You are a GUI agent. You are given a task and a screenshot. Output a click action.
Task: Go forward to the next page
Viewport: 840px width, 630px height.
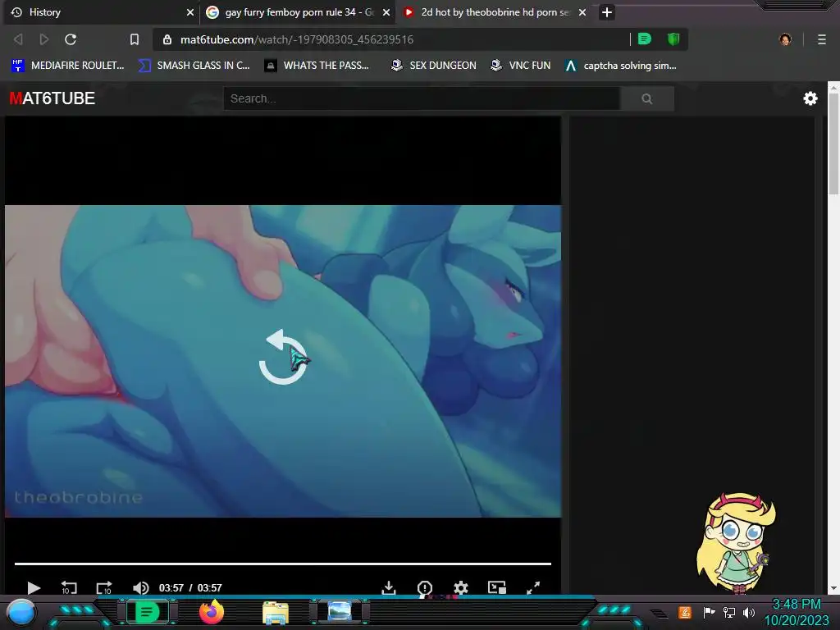tap(44, 39)
